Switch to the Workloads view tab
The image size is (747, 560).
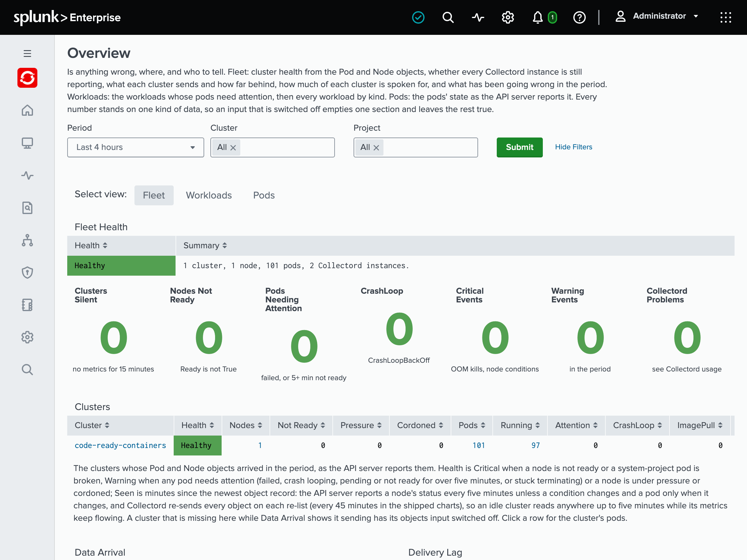[x=209, y=195]
